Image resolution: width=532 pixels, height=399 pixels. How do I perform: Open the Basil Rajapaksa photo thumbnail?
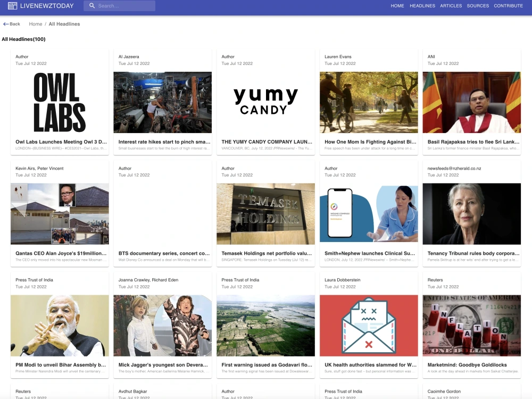coord(471,102)
